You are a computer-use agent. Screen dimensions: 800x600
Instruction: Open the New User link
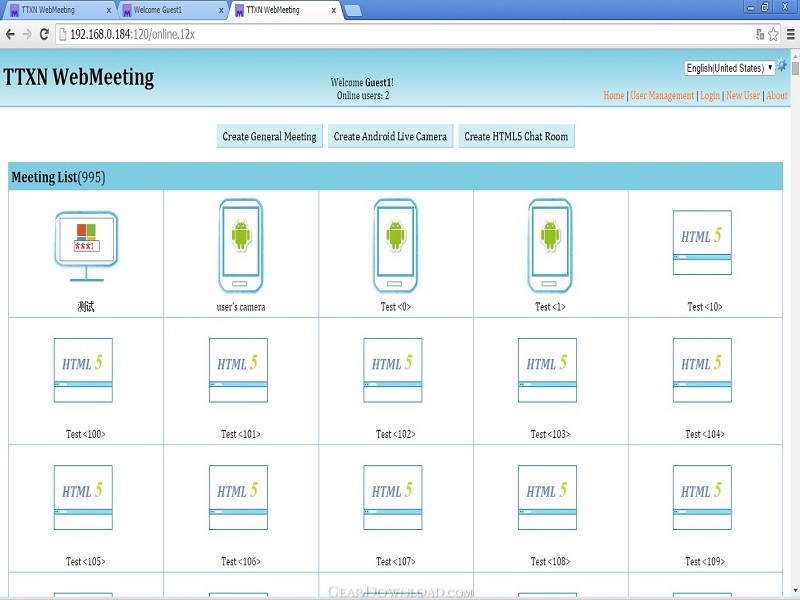coord(743,95)
